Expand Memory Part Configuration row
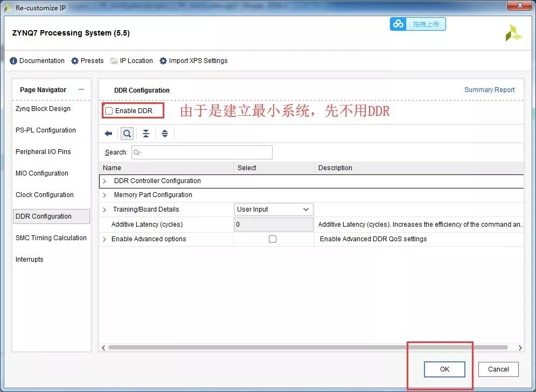 click(105, 195)
